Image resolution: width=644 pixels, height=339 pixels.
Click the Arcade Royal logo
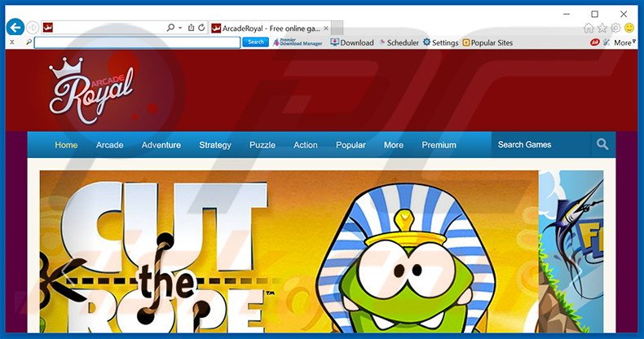91,90
